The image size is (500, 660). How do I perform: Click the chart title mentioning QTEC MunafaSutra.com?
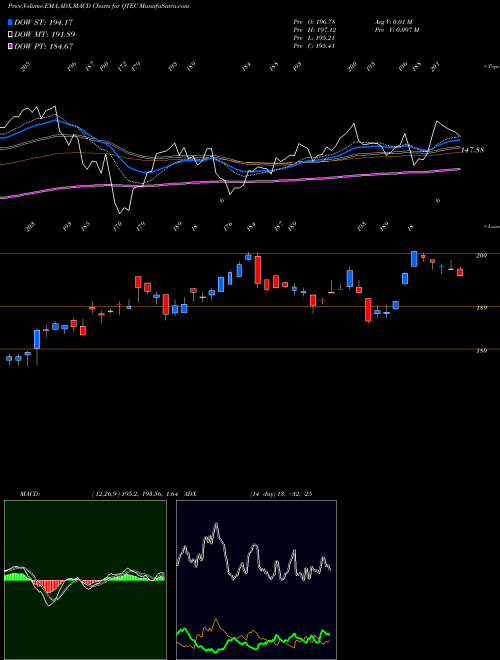[x=98, y=6]
